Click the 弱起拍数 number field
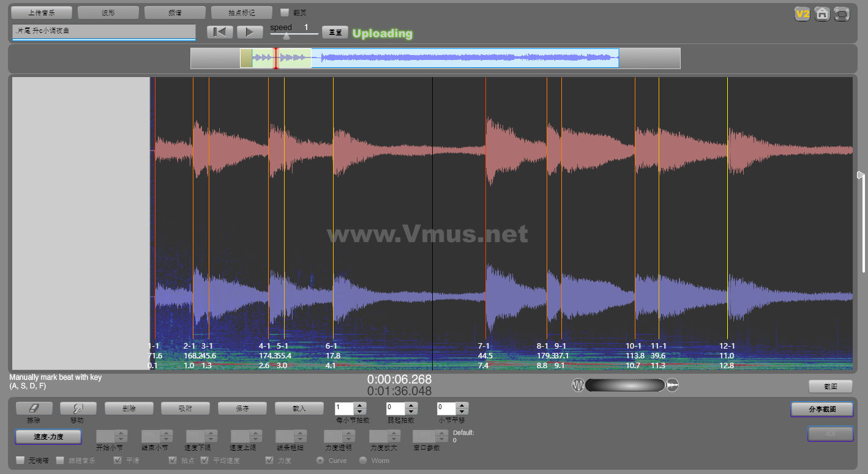 tap(396, 409)
